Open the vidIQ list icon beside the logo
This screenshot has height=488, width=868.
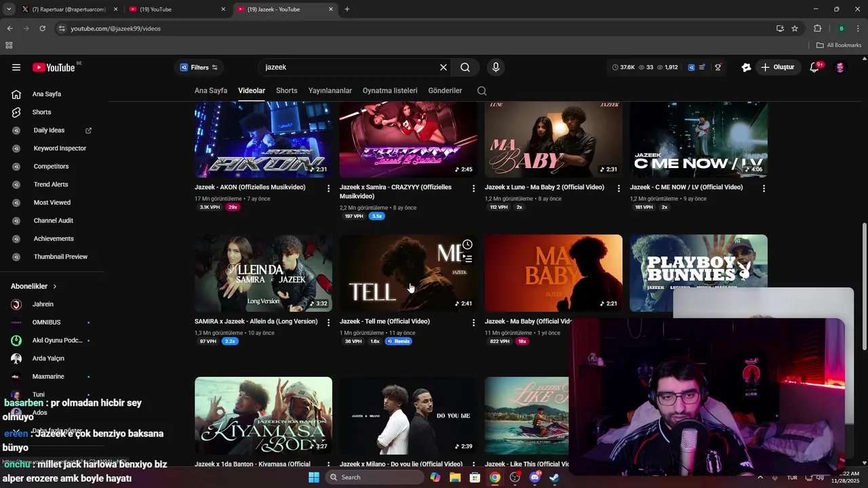click(703, 67)
